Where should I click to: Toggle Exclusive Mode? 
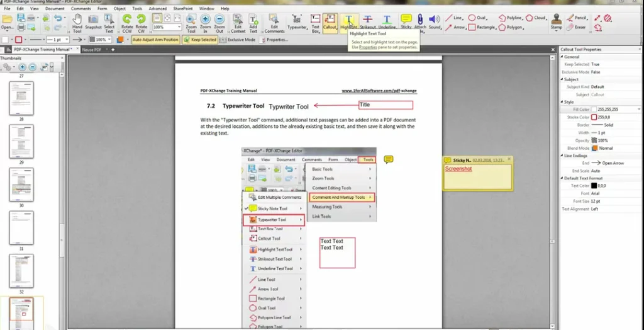point(238,40)
